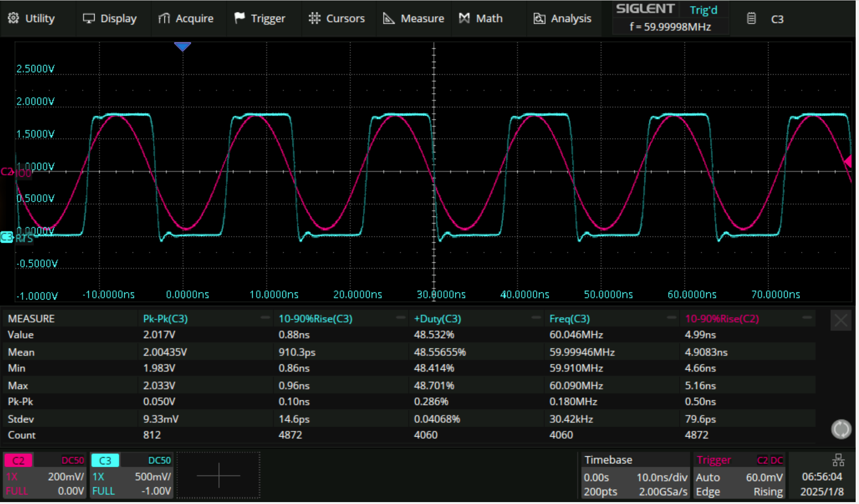This screenshot has height=504, width=859.
Task: Open C2 vertical scale 200mV/ setting
Action: pos(66,477)
